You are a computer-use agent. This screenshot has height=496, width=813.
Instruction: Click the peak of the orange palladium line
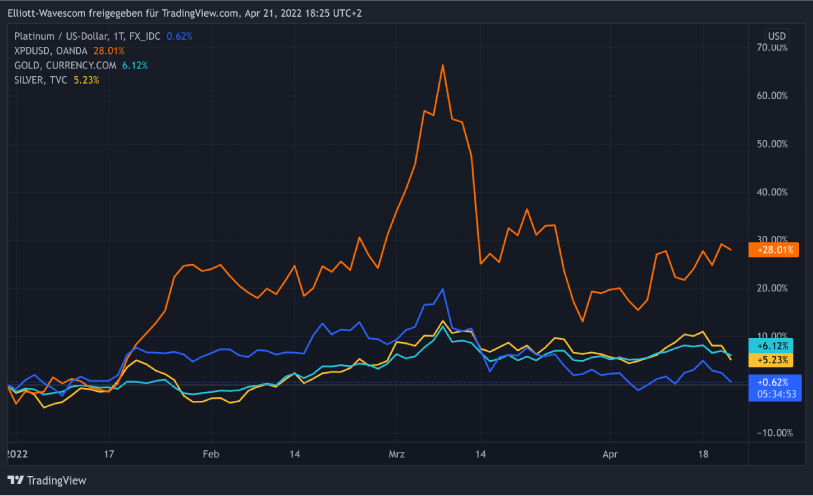click(x=442, y=66)
